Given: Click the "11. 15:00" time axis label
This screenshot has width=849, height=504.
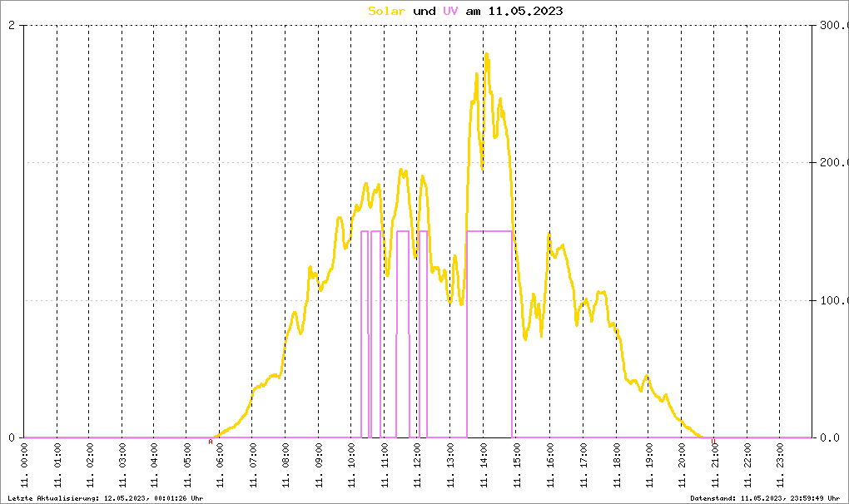Looking at the screenshot, I should click(x=517, y=465).
